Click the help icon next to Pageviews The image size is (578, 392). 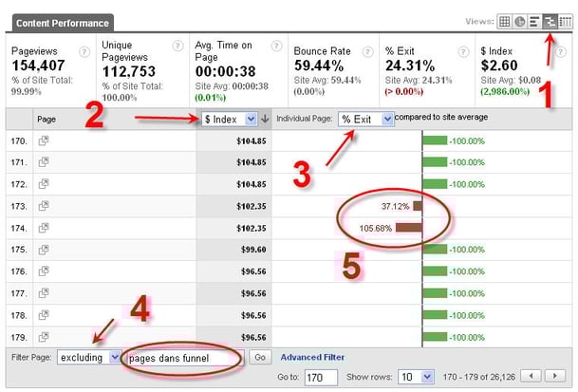[x=85, y=52]
